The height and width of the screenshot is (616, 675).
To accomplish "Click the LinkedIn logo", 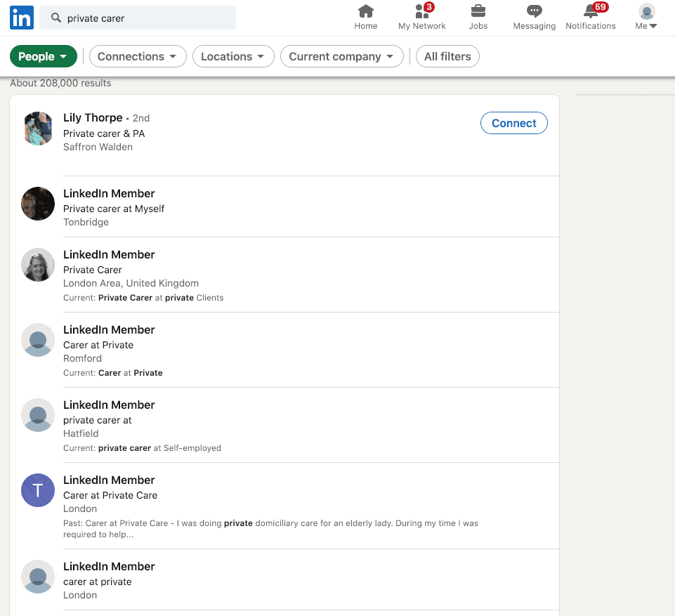I will pos(21,17).
